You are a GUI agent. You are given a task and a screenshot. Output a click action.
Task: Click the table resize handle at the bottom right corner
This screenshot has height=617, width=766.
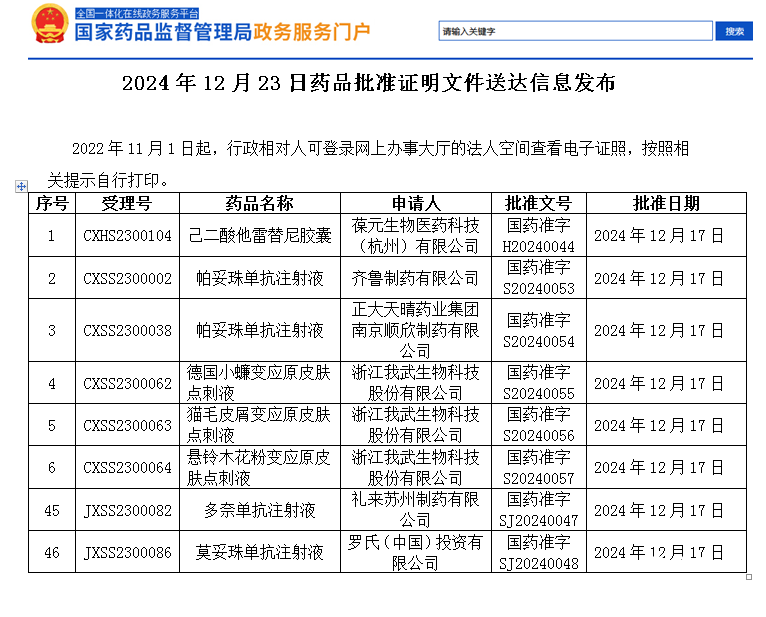(x=749, y=577)
